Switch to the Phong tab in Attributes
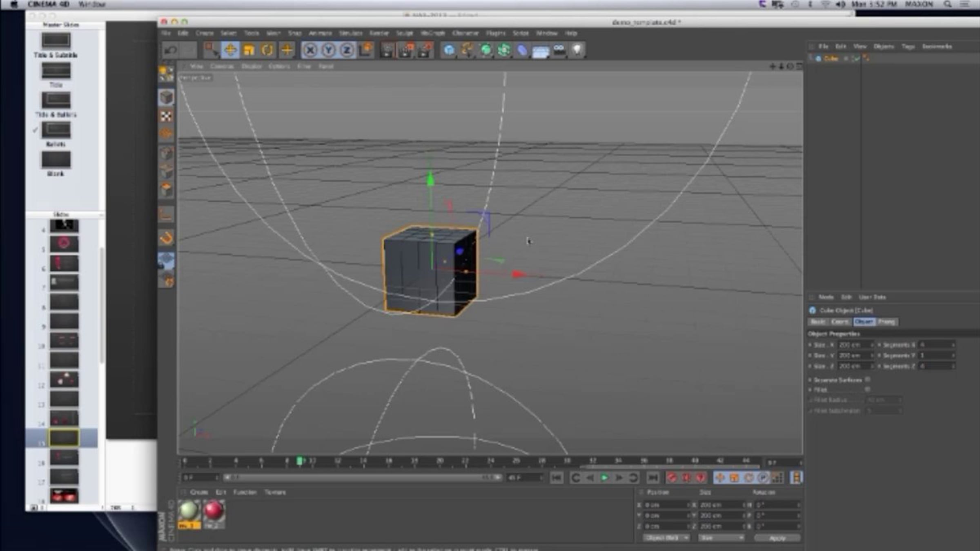Viewport: 980px width, 551px height. [x=886, y=322]
